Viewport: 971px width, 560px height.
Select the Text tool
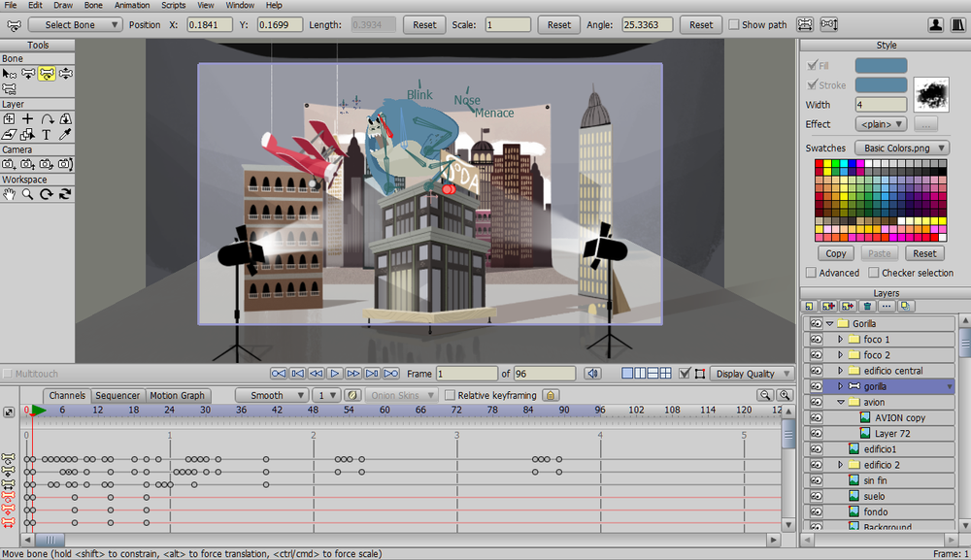click(47, 134)
